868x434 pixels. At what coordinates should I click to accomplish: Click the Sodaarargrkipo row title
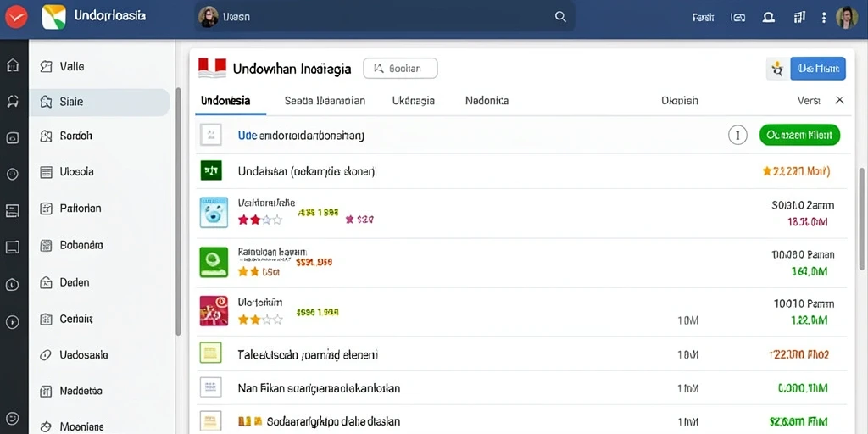(333, 422)
